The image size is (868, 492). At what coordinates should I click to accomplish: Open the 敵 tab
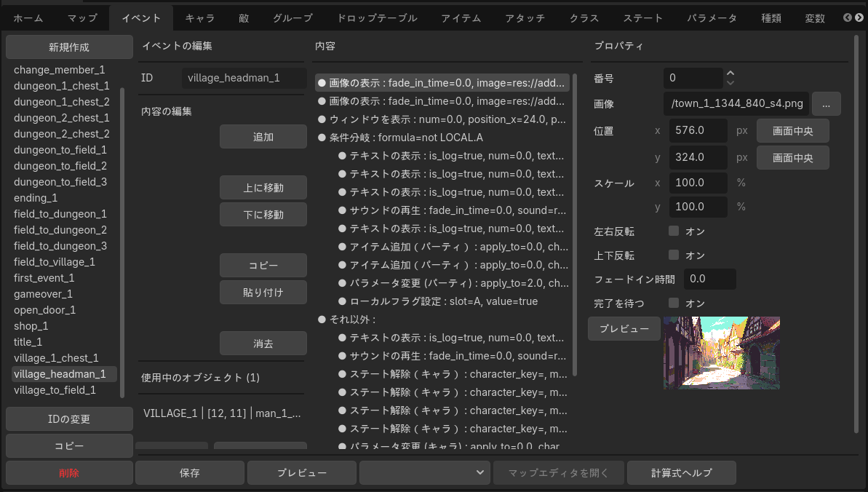(x=244, y=18)
